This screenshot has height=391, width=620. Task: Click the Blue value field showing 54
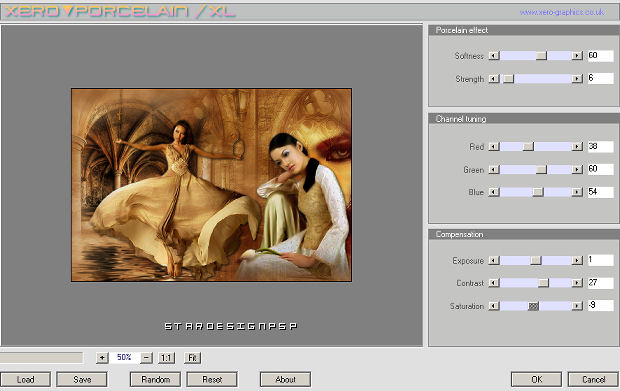pos(600,192)
